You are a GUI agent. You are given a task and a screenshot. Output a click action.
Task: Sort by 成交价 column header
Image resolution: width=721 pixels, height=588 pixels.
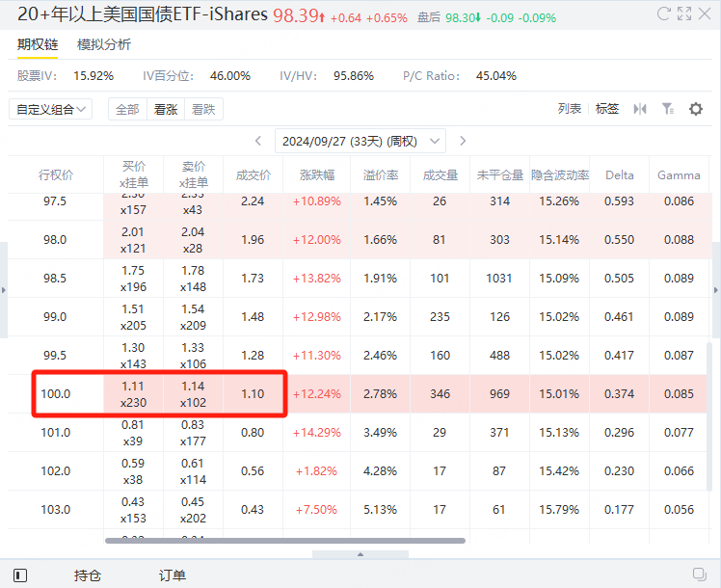[x=253, y=174]
